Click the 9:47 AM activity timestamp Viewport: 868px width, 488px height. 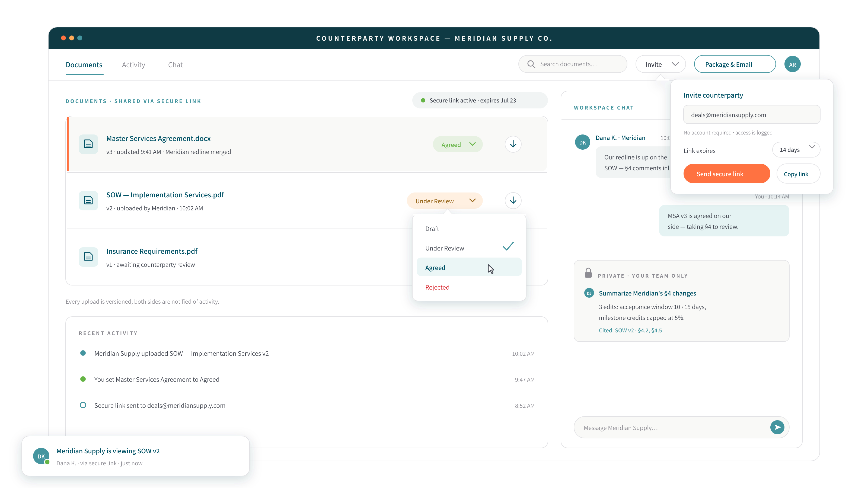(525, 380)
